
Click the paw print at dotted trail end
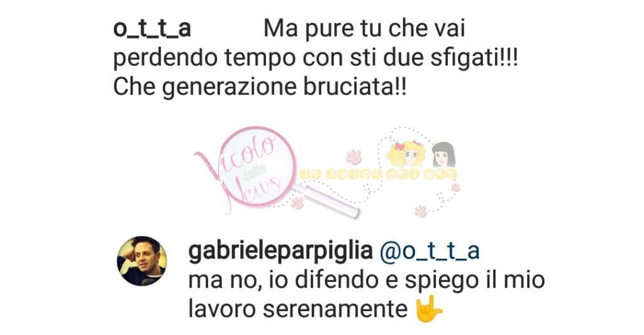pyautogui.click(x=420, y=210)
